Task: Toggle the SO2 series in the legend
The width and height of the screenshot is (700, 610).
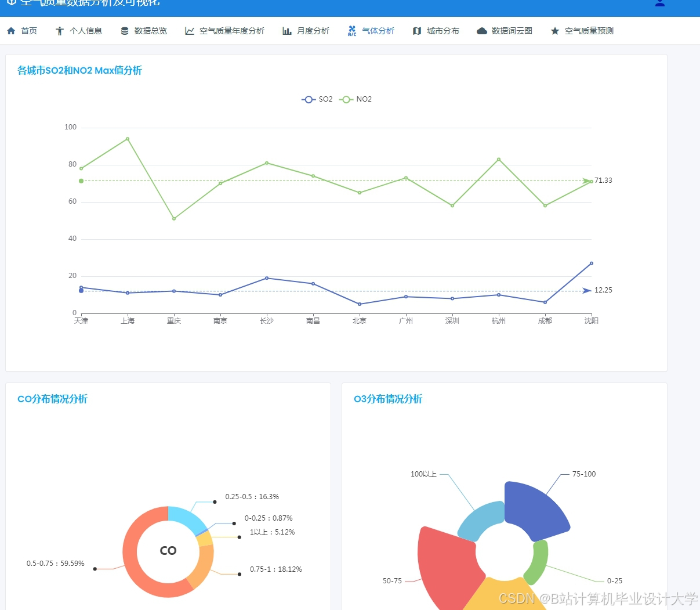Action: 317,99
